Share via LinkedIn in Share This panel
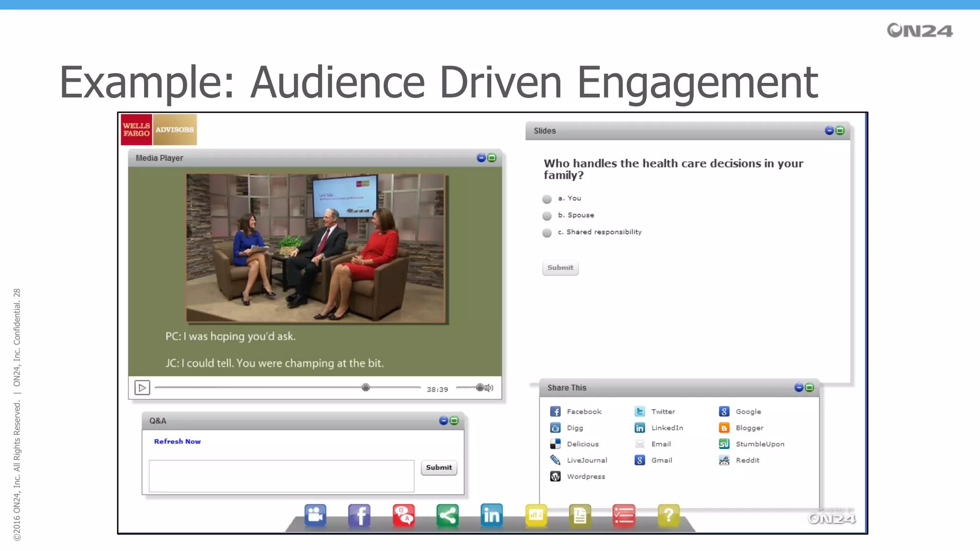980x551 pixels. [658, 428]
